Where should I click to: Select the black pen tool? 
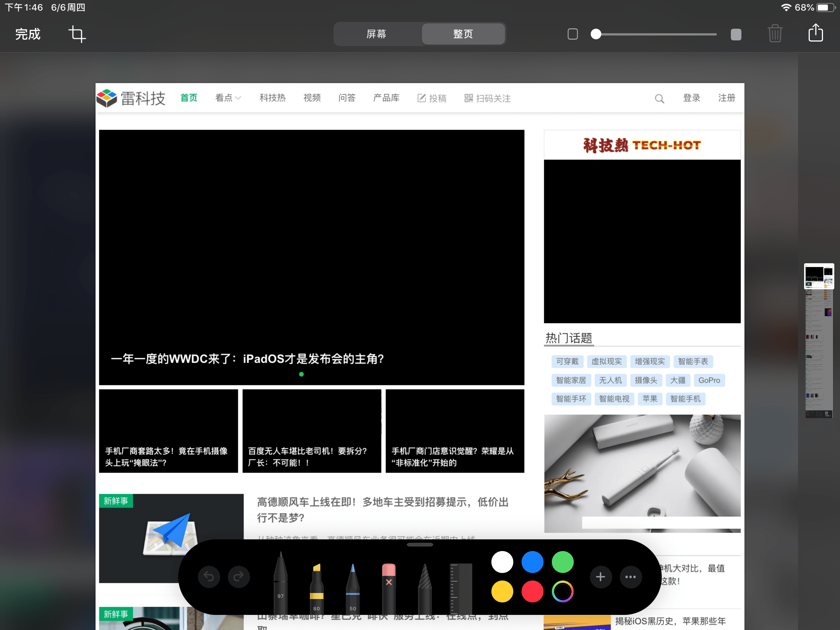pyautogui.click(x=280, y=579)
